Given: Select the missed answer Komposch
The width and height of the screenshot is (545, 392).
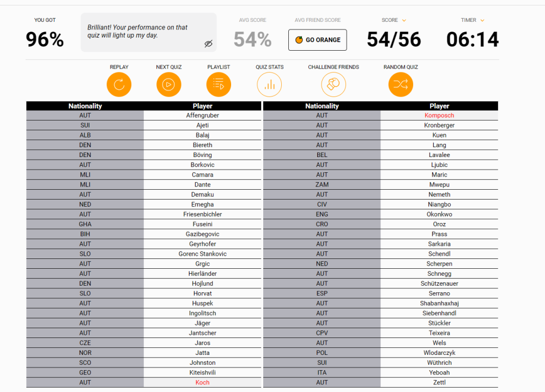Looking at the screenshot, I should [x=439, y=116].
